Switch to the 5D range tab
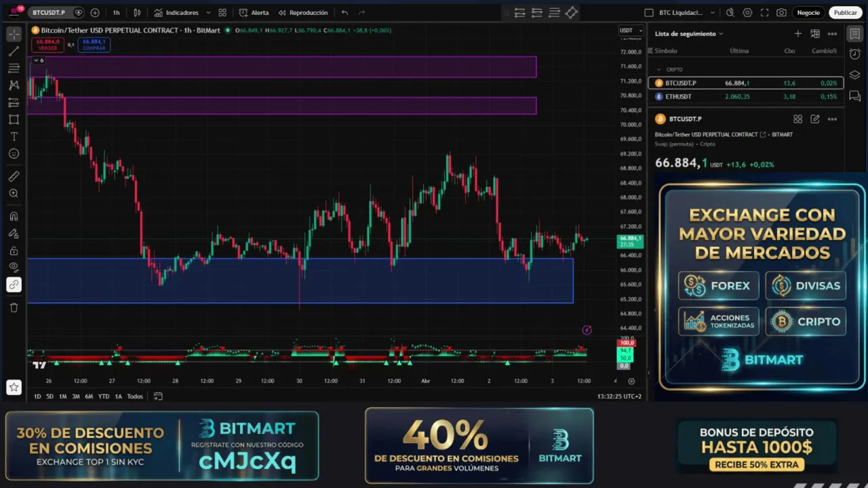The width and height of the screenshot is (868, 488). [50, 396]
